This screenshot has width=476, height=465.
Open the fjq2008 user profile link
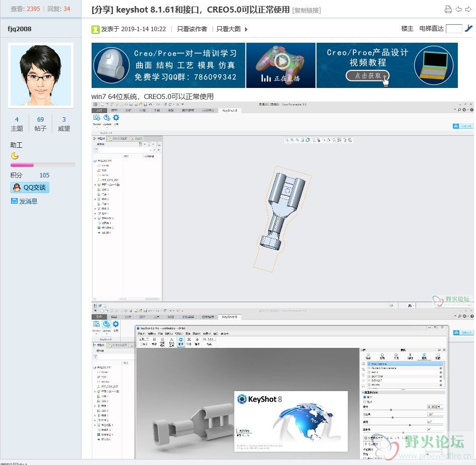[20, 29]
